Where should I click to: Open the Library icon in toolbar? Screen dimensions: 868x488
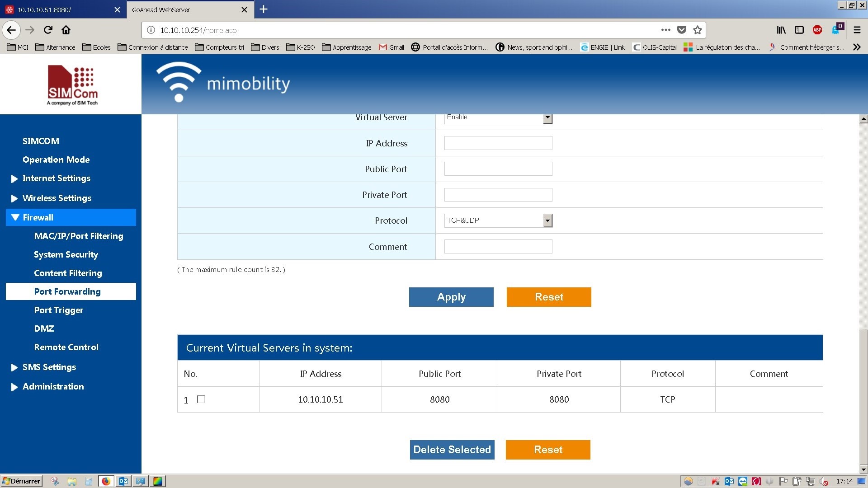pos(781,30)
